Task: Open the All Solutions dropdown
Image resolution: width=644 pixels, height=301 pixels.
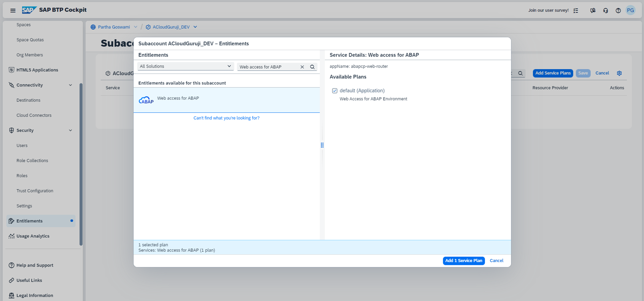Action: [x=185, y=66]
